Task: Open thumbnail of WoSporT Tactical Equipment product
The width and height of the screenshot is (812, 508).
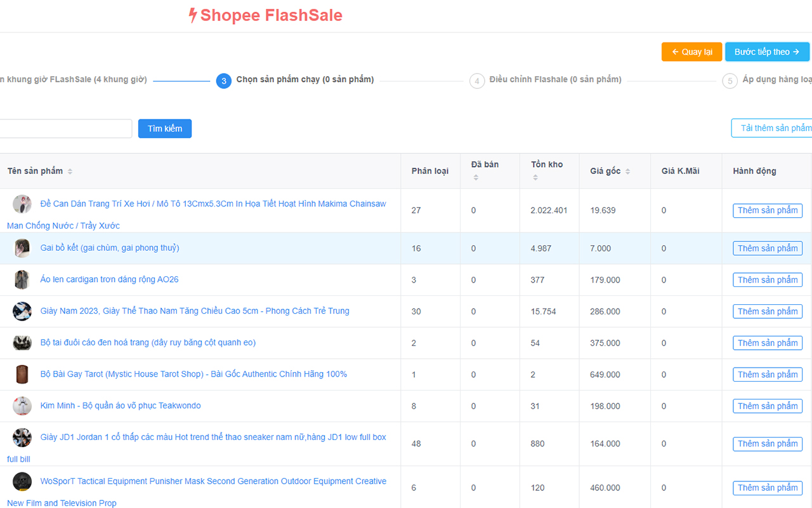Action: point(22,481)
